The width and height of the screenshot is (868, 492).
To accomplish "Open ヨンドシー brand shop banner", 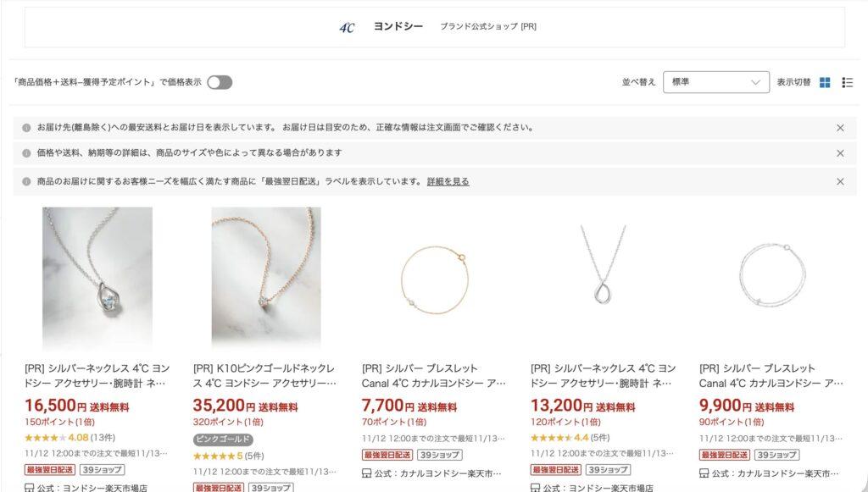I will [435, 27].
